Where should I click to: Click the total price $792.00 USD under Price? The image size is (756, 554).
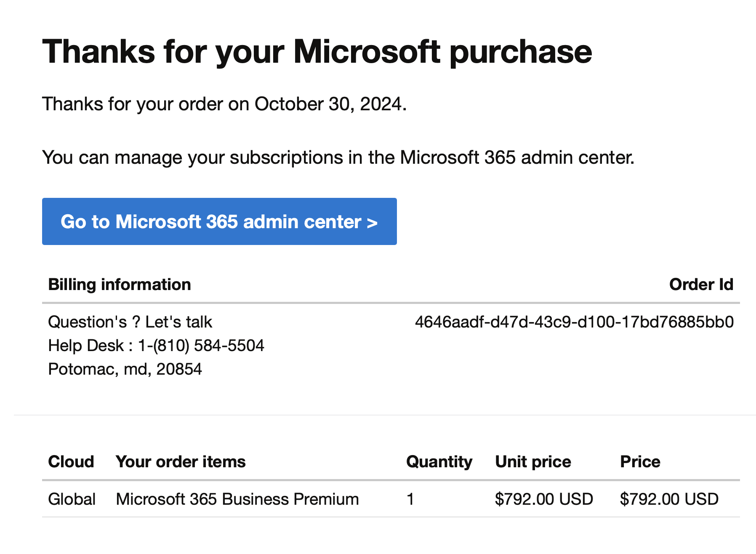(668, 498)
